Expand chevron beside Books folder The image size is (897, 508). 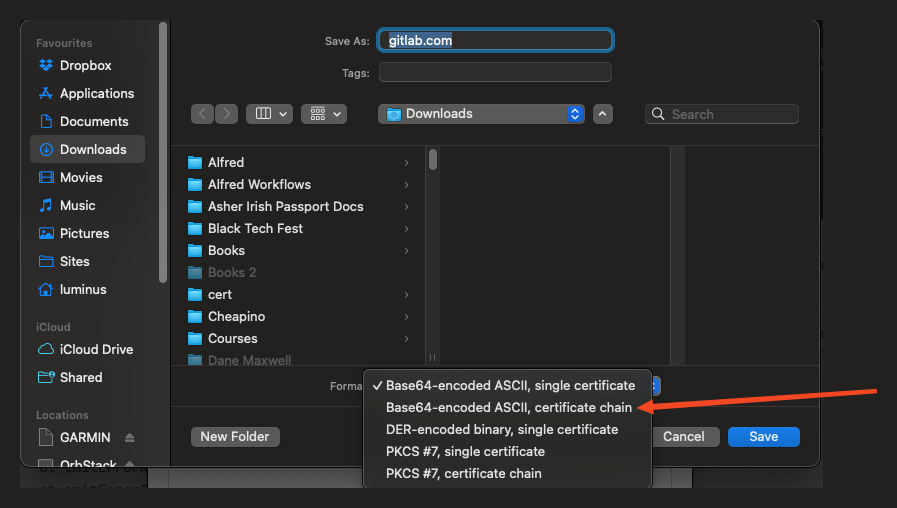pyautogui.click(x=406, y=251)
